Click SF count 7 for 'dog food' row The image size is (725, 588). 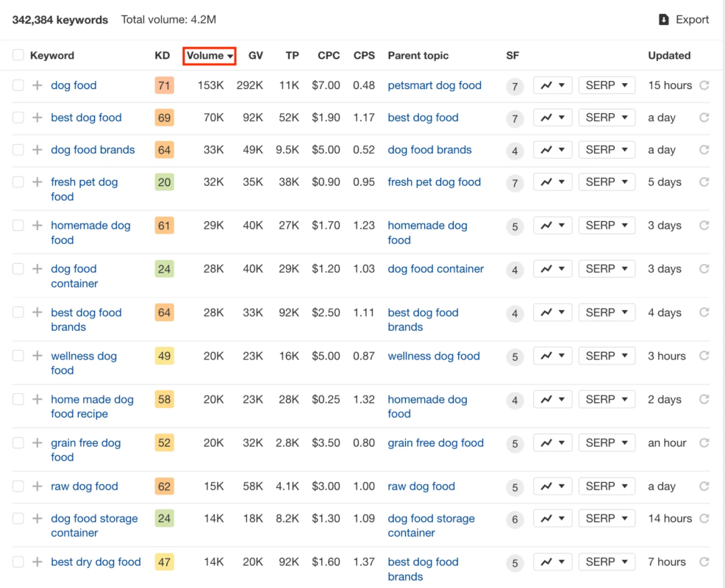pyautogui.click(x=515, y=87)
